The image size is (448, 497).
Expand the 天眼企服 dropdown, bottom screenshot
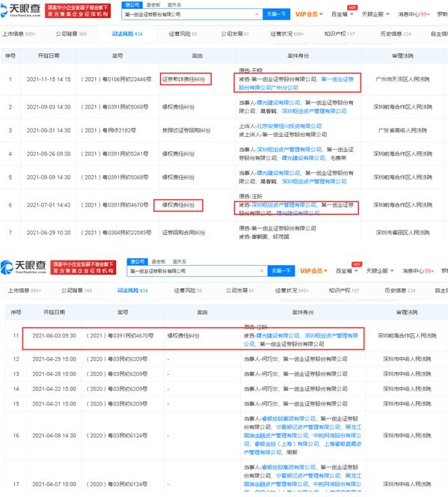(x=380, y=271)
